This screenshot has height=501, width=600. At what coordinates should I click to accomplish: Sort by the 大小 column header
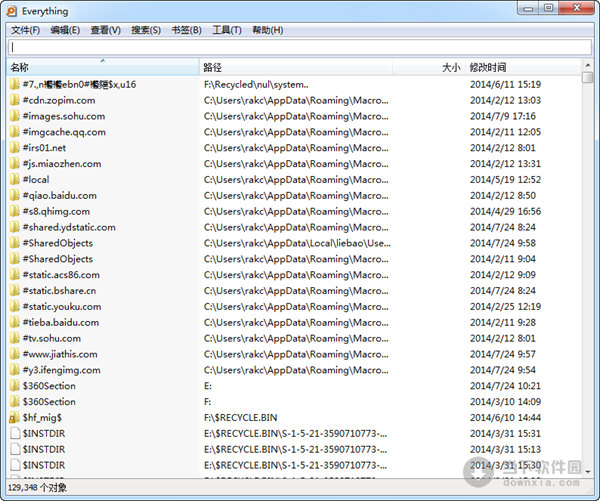point(429,67)
